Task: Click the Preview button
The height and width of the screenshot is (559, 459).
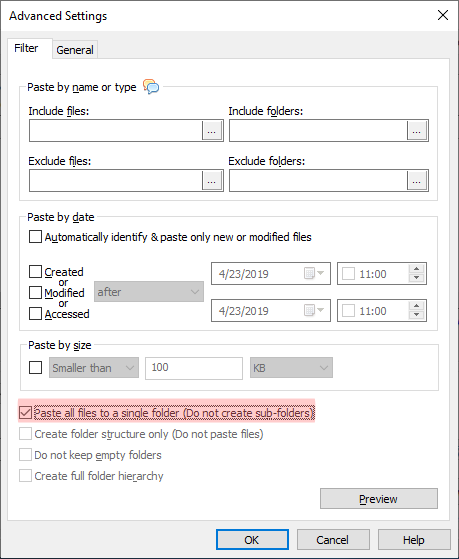Action: tap(379, 498)
